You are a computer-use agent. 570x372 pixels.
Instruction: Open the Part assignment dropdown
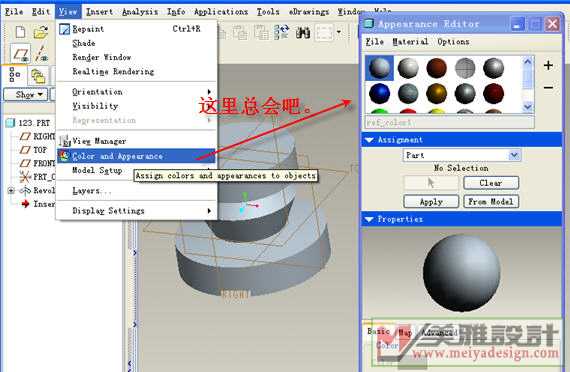pyautogui.click(x=462, y=155)
